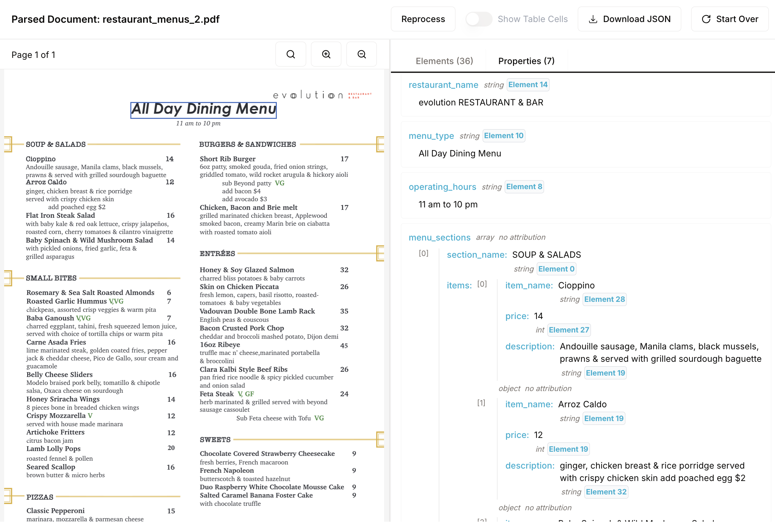Image resolution: width=775 pixels, height=532 pixels.
Task: Click the menu_sections property name
Action: 439,237
